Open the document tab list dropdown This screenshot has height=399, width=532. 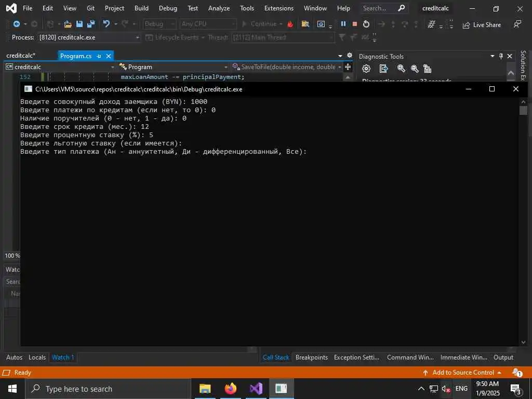pos(340,56)
